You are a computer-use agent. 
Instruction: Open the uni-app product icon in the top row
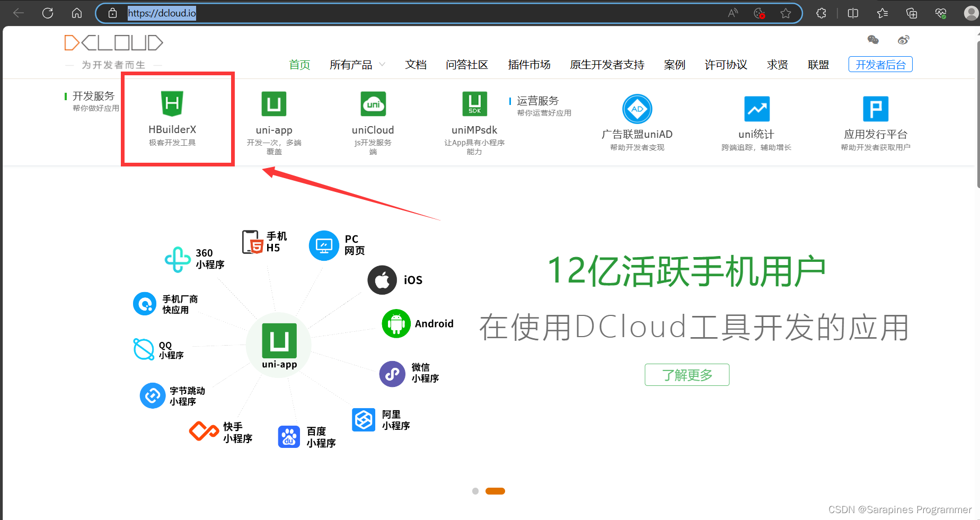point(274,104)
